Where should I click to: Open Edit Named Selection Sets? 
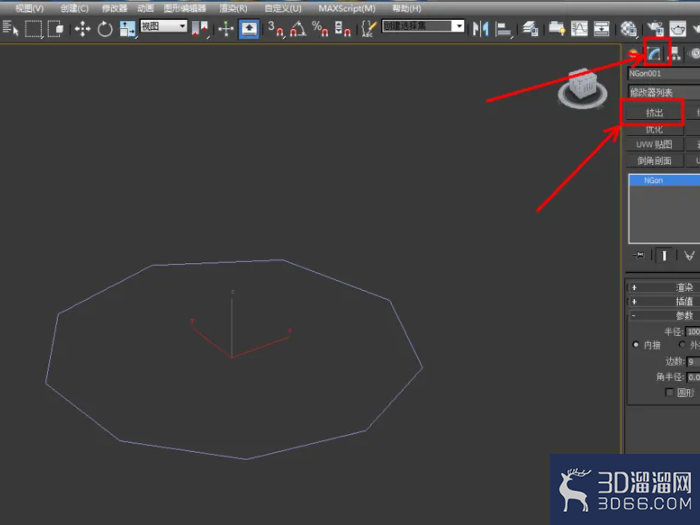click(369, 29)
